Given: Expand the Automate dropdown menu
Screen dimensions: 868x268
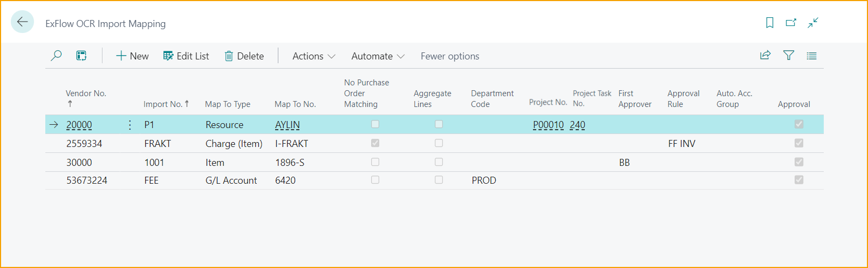Looking at the screenshot, I should click(378, 56).
